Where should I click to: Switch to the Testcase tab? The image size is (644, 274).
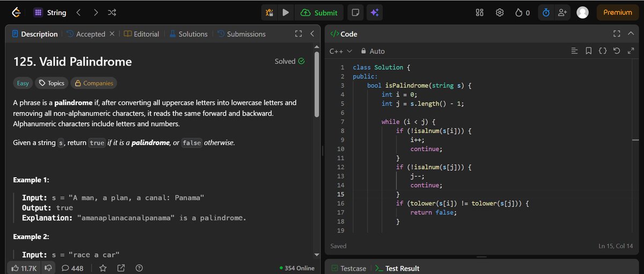pos(348,268)
